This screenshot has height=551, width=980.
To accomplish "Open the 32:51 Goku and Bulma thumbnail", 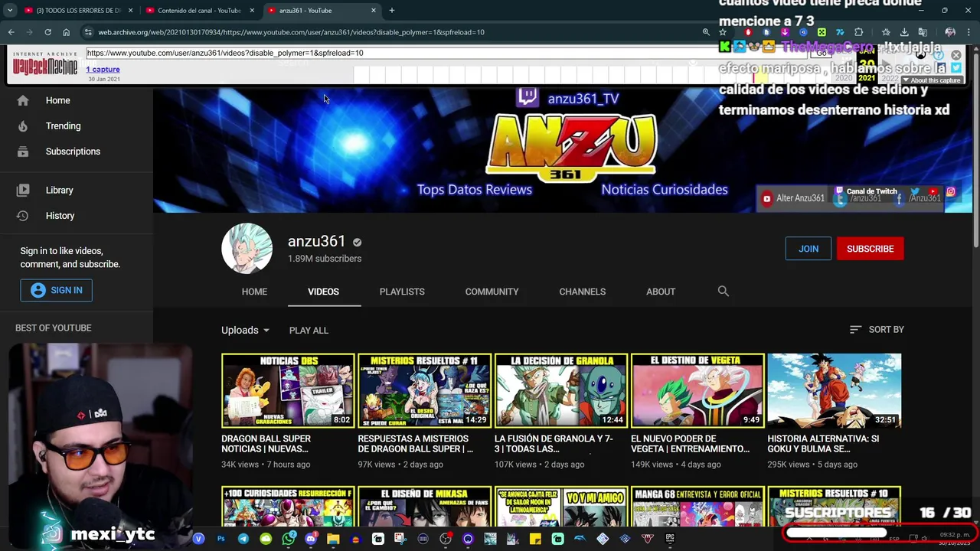I will coord(835,390).
